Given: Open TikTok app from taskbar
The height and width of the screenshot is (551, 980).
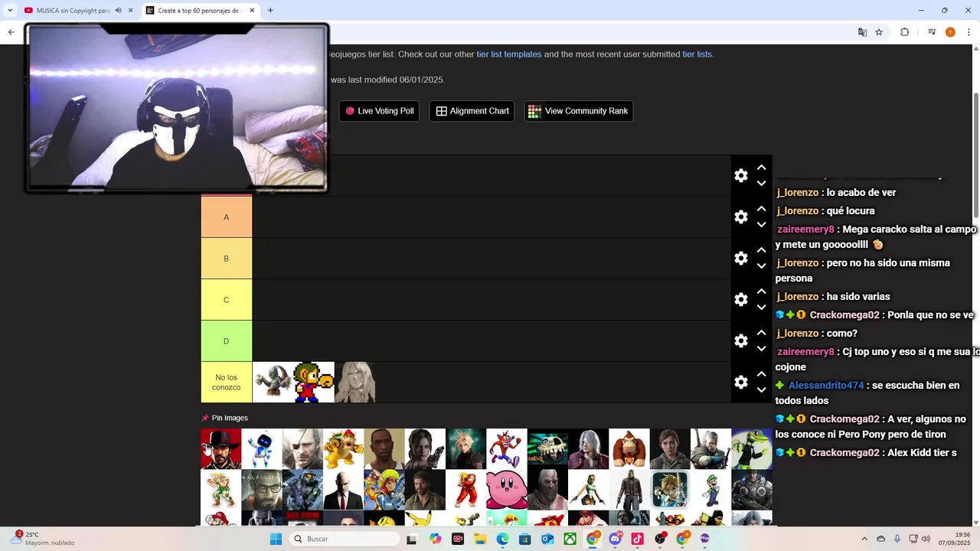Looking at the screenshot, I should click(637, 539).
